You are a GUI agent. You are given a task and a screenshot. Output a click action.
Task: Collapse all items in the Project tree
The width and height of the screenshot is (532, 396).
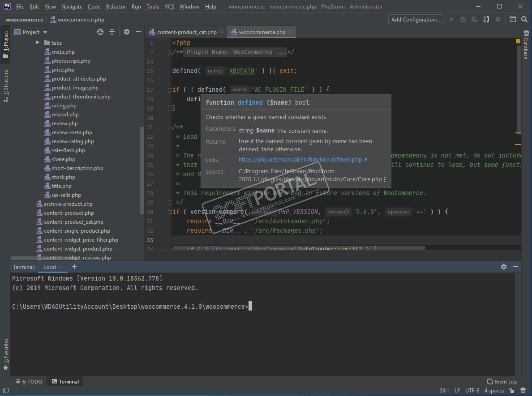point(112,32)
